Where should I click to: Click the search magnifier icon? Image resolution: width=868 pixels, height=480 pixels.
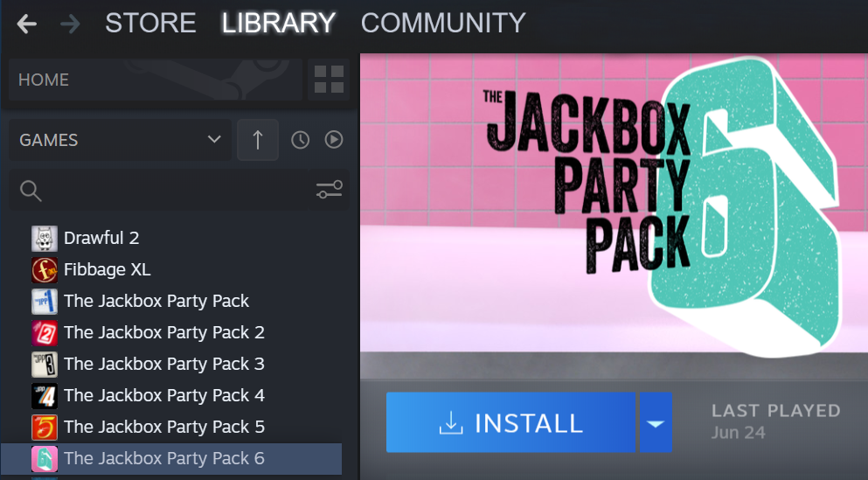click(31, 191)
